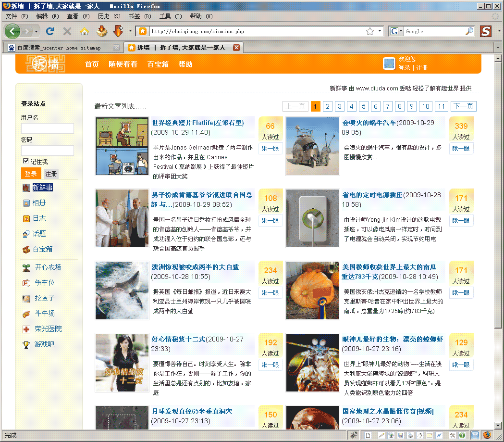
Task: Click the 用户名 input field
Action: click(x=48, y=129)
